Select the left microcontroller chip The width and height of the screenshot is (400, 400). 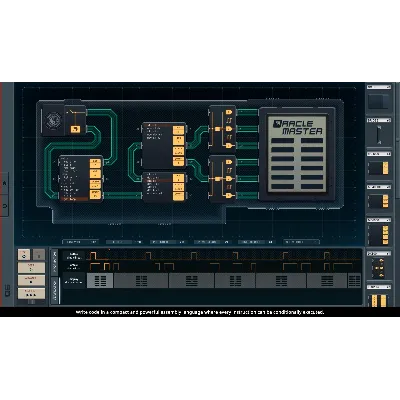click(81, 179)
